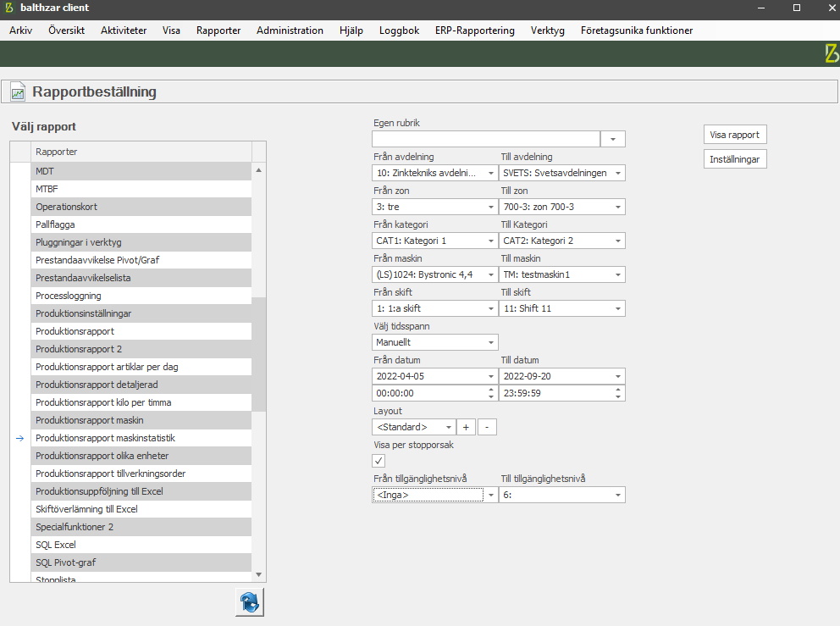Open the Från datum date picker
This screenshot has height=626, width=840.
(x=491, y=376)
